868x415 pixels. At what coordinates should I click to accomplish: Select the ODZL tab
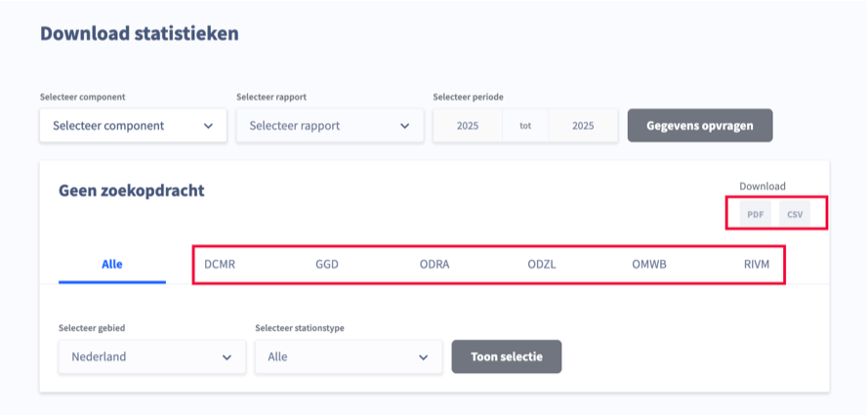point(542,264)
